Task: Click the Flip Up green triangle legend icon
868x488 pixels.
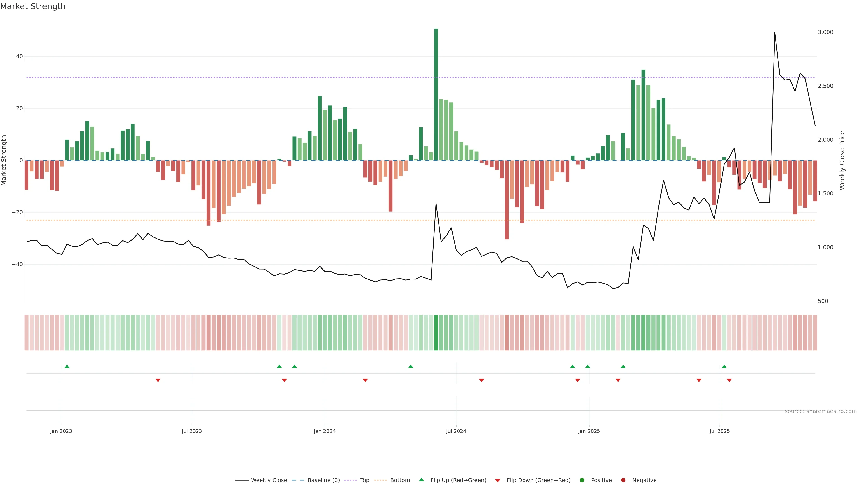Action: tap(421, 480)
